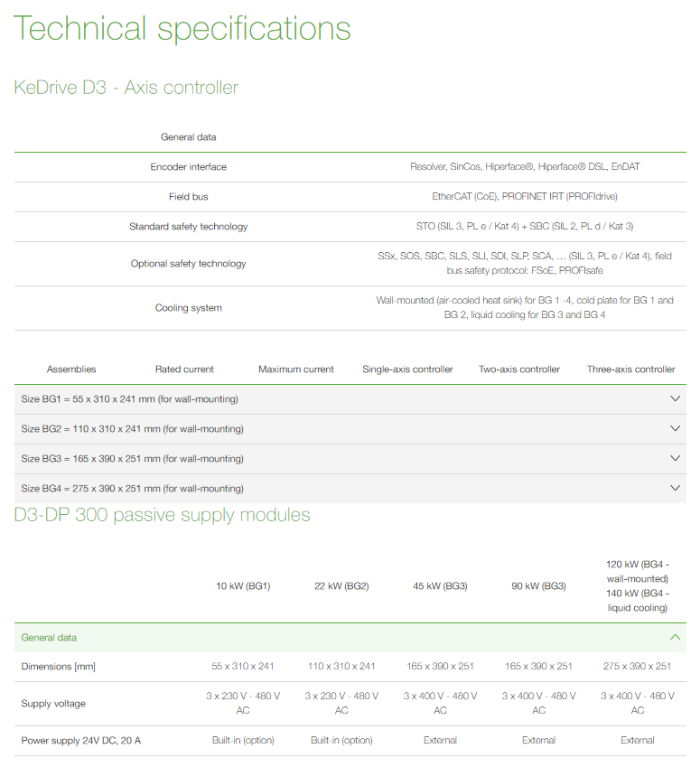Image resolution: width=700 pixels, height=767 pixels.
Task: Click the 'General data' header above Encoder interface
Action: click(189, 137)
